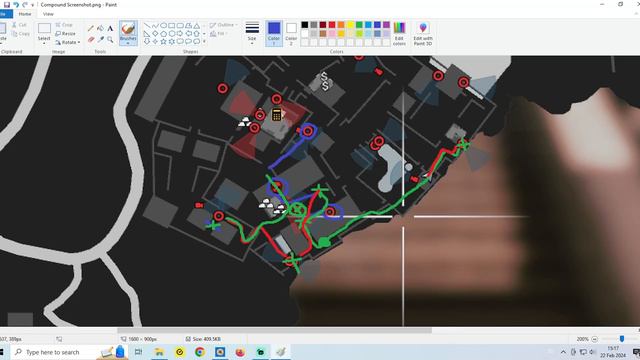Select the Color picker eyedropper tool
The width and height of the screenshot is (640, 360).
point(100,39)
